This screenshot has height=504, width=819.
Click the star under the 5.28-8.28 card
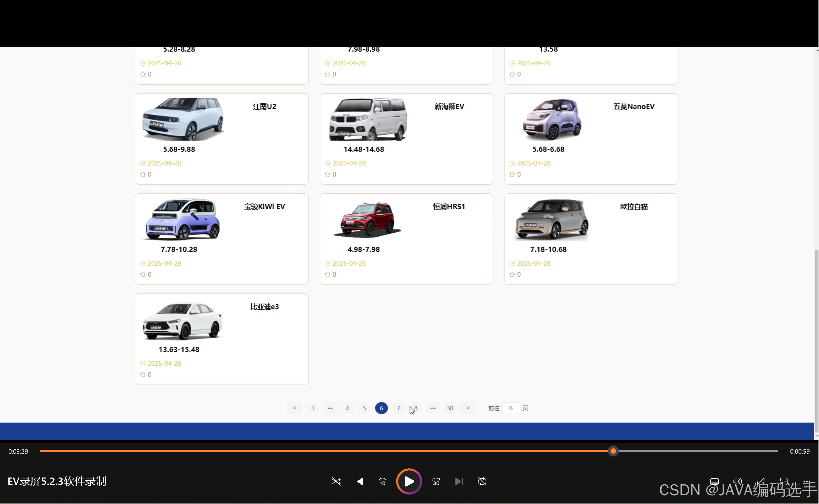(143, 74)
